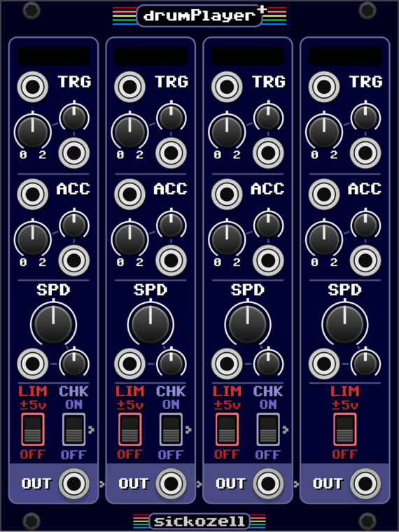
Task: Click channel 3 accent level CV jack below ACC
Action: click(x=268, y=260)
